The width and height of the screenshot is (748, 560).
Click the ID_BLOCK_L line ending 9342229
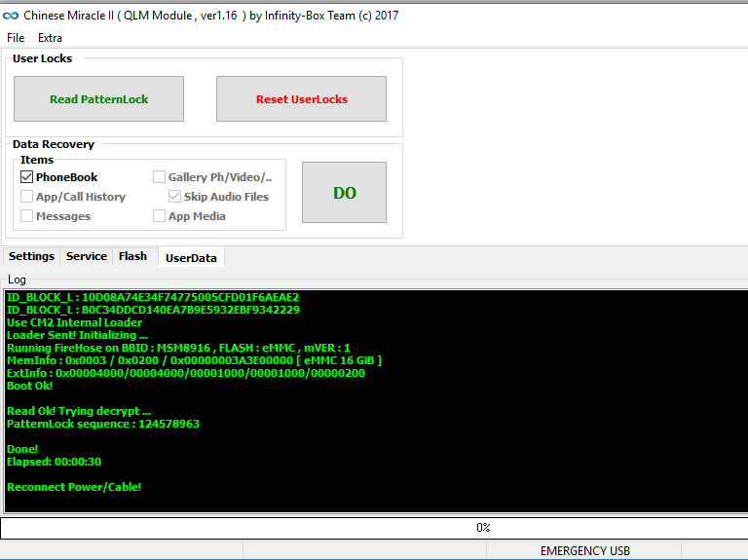[x=153, y=310]
